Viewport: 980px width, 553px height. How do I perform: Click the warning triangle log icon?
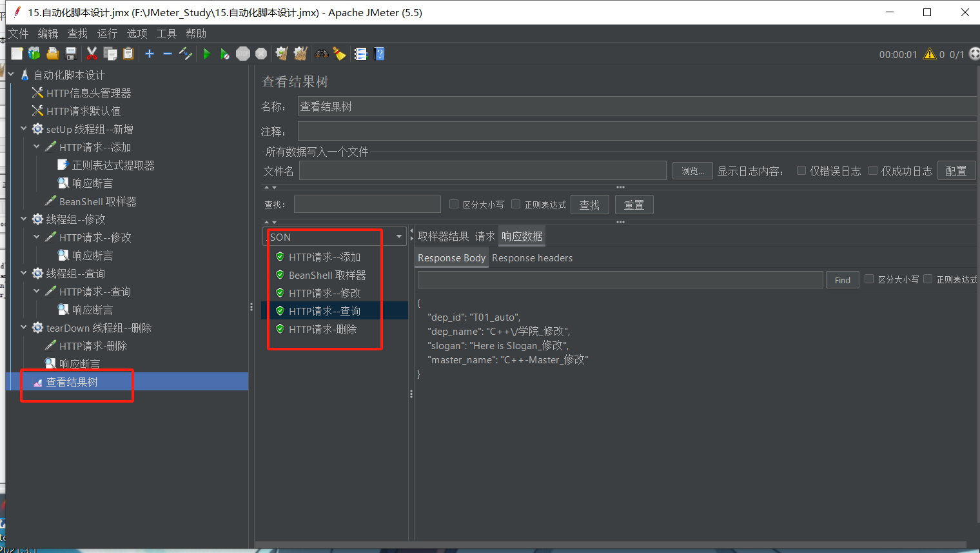click(929, 54)
